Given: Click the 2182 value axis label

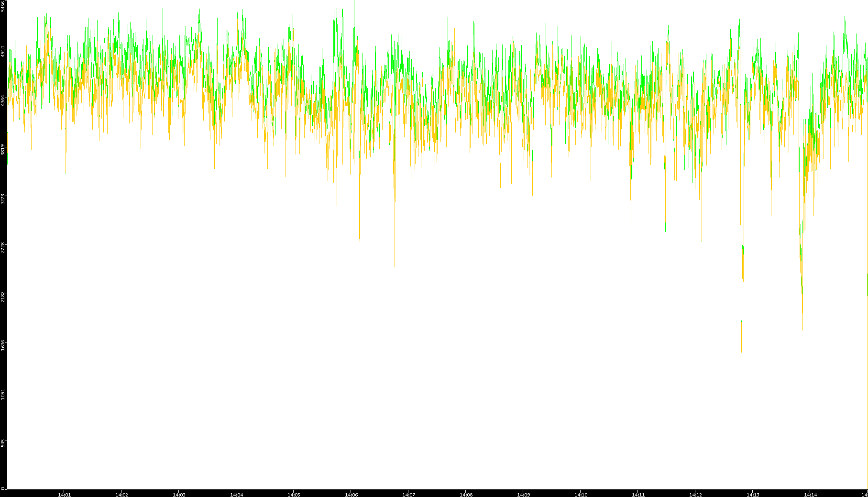Looking at the screenshot, I should (x=3, y=296).
